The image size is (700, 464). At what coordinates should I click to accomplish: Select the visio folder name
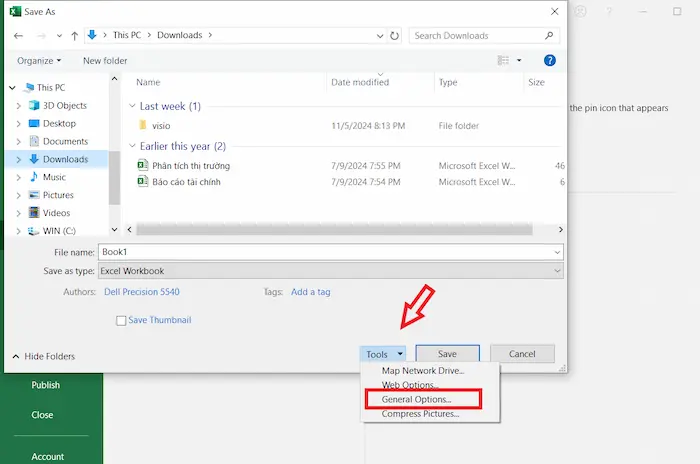pyautogui.click(x=161, y=126)
